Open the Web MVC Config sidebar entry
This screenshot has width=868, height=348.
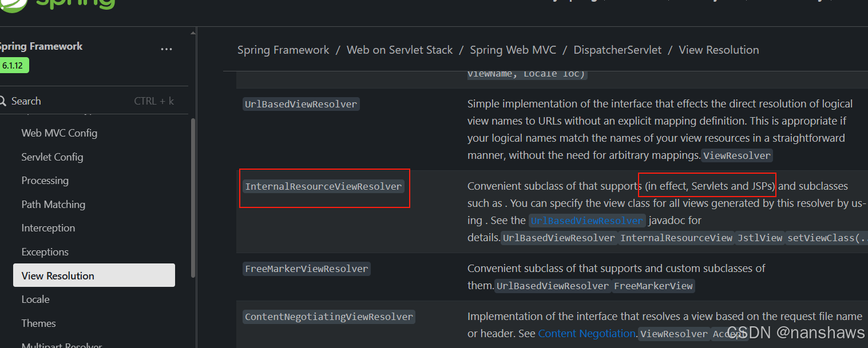[58, 133]
